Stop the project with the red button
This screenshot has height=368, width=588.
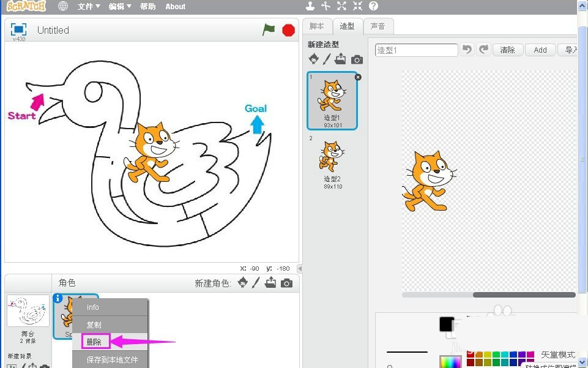point(288,29)
